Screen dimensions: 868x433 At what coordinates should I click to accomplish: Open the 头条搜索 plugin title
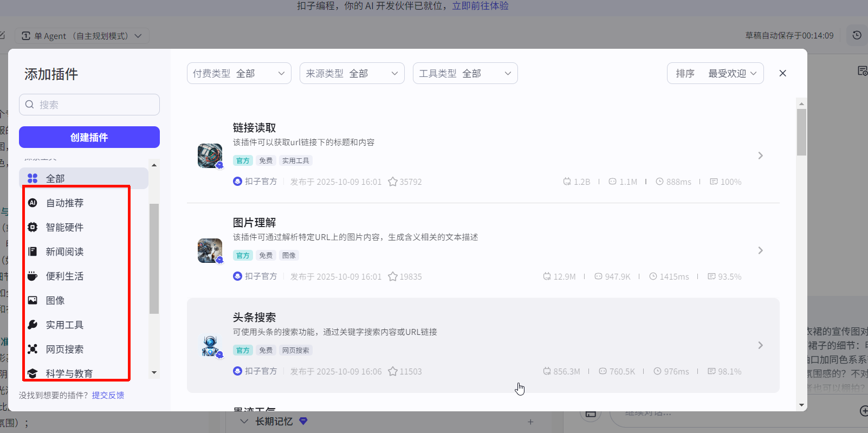255,317
